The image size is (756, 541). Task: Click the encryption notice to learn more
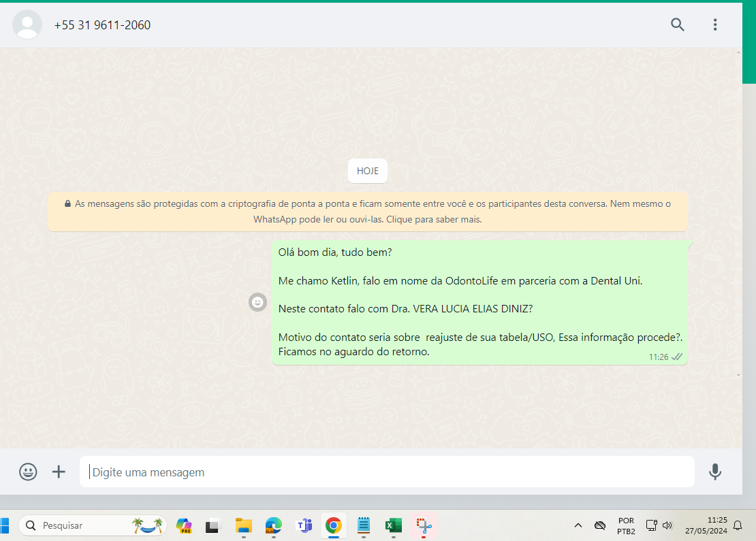367,212
